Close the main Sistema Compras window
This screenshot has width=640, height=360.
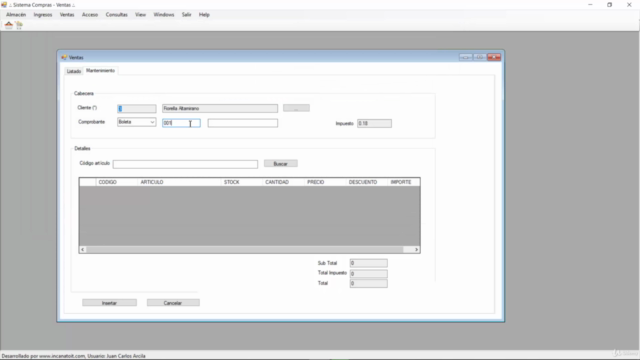click(629, 5)
